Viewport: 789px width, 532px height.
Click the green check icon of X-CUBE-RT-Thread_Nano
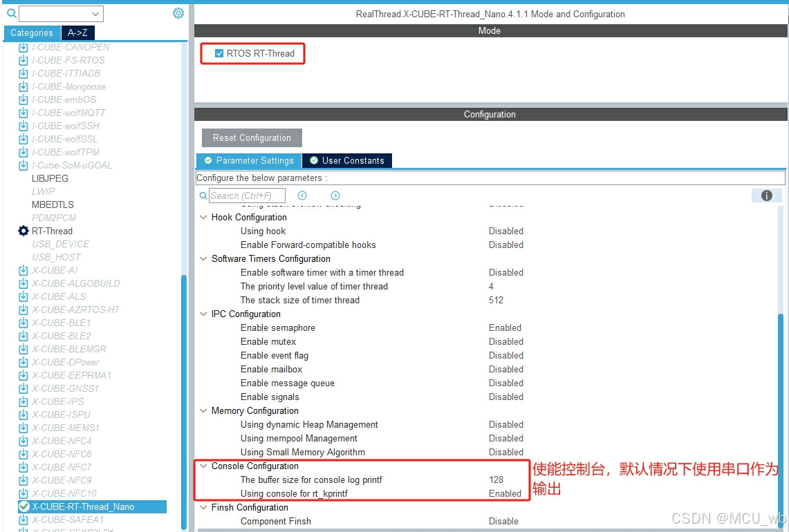24,506
